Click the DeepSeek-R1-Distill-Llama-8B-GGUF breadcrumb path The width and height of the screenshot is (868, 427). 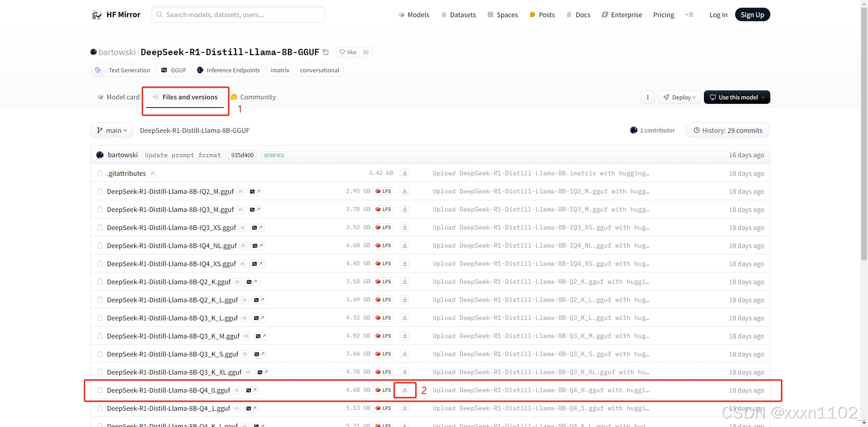tap(195, 130)
